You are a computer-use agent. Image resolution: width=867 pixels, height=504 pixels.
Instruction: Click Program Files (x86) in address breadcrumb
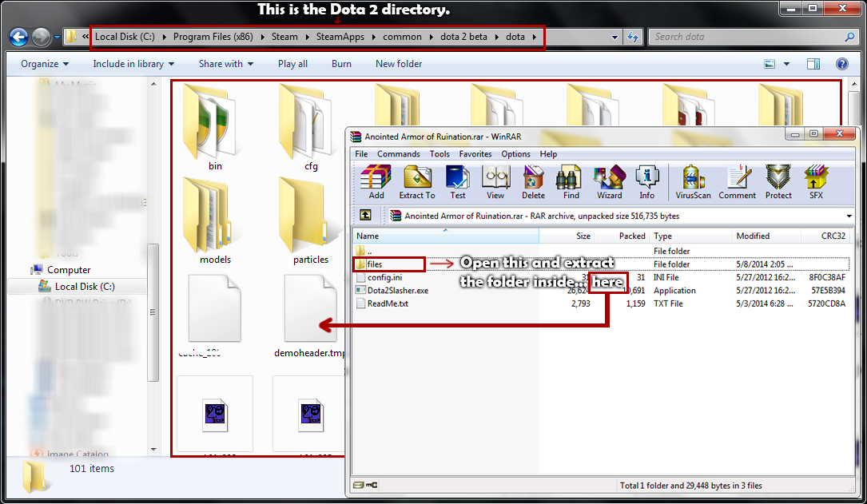coord(213,37)
